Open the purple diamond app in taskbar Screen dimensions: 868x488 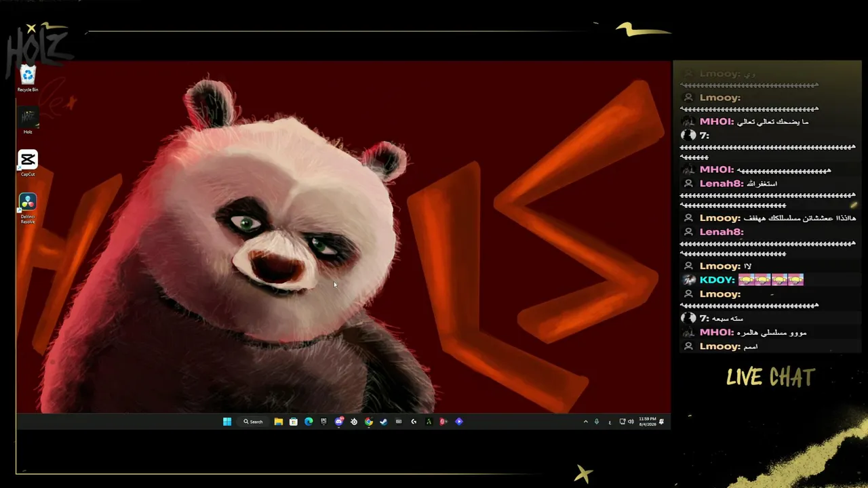[459, 422]
